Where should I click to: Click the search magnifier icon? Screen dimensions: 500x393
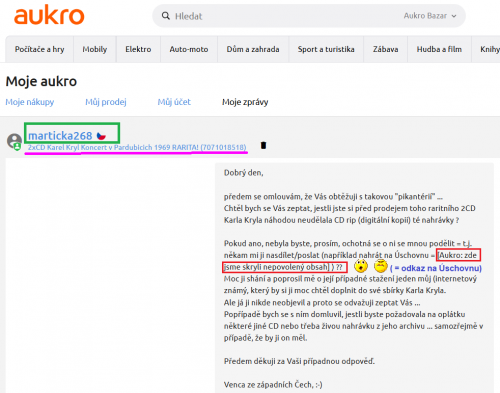(166, 16)
